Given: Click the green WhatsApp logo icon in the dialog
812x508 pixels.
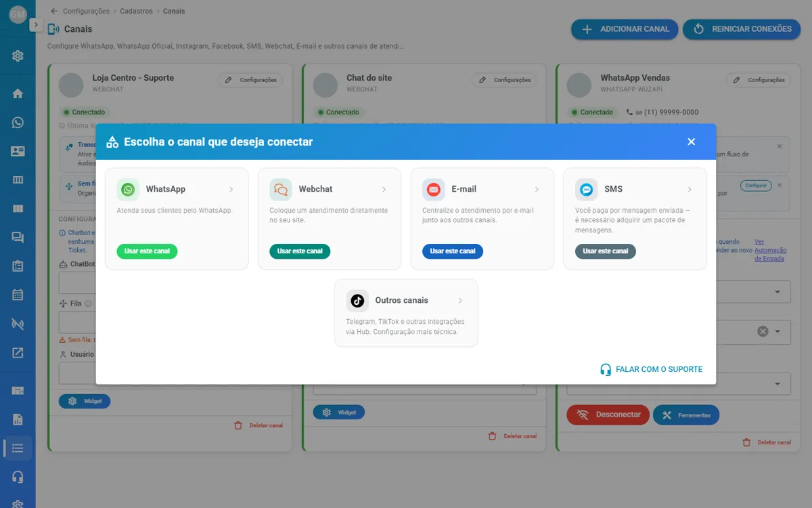Looking at the screenshot, I should [x=128, y=190].
